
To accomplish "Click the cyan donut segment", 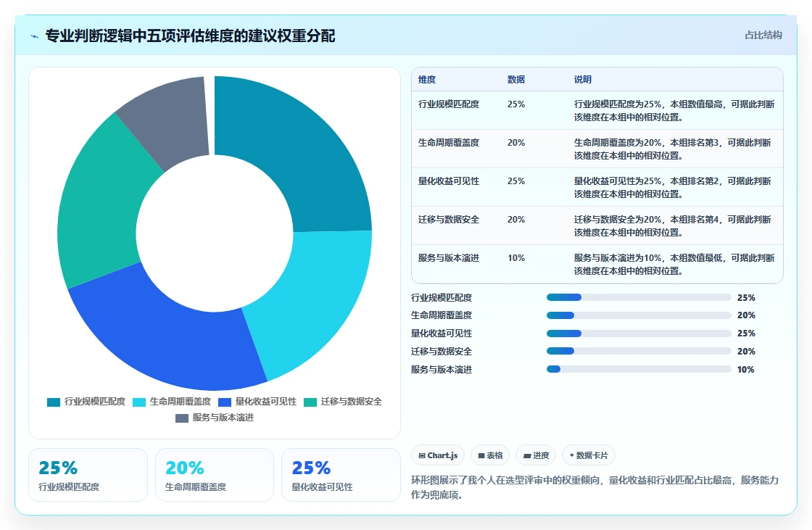I will point(311,300).
